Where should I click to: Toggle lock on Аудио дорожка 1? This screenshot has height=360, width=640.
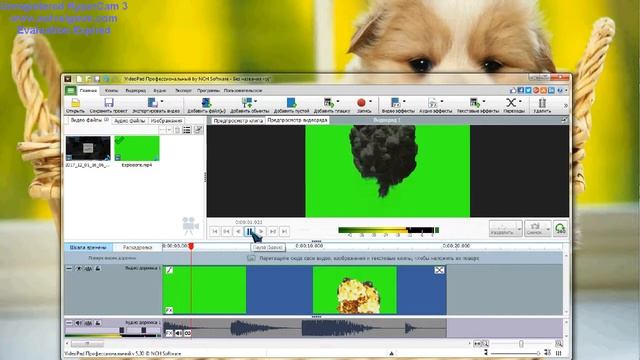pos(98,323)
